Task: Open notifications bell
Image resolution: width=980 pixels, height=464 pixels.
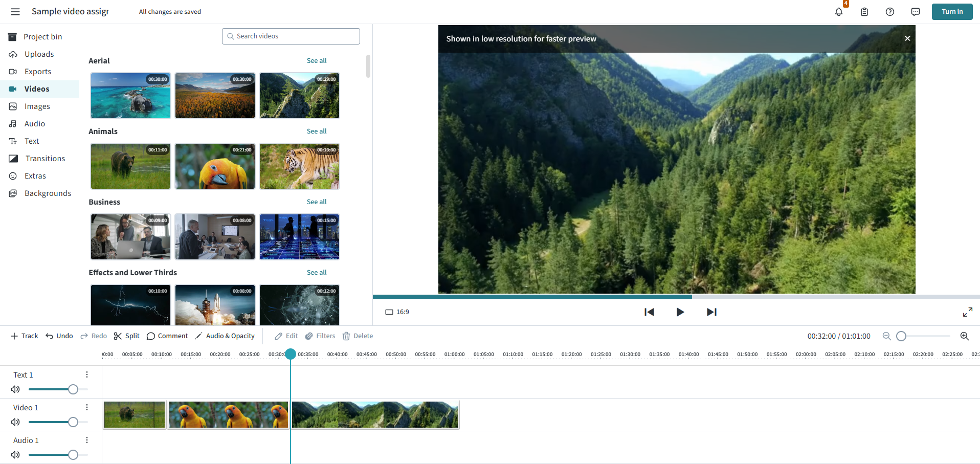Action: 839,12
